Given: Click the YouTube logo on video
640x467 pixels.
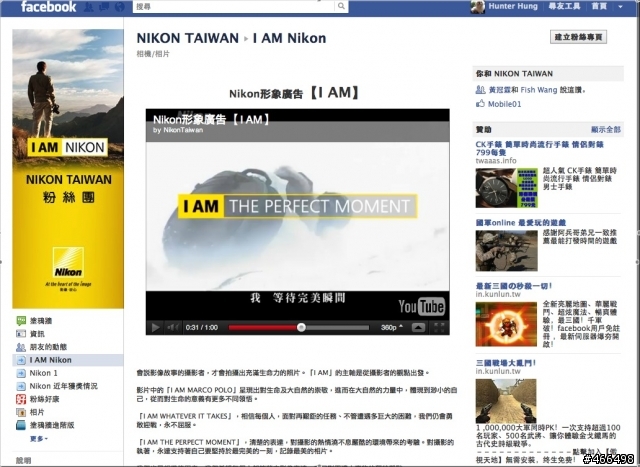Looking at the screenshot, I should (x=422, y=306).
